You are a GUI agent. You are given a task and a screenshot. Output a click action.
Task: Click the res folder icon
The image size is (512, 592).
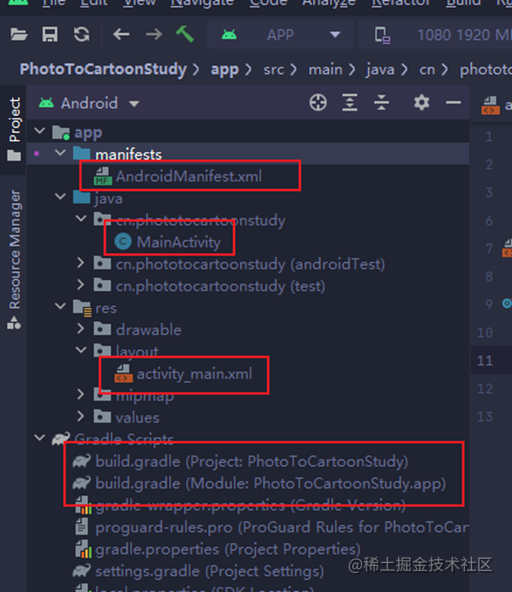coord(82,307)
